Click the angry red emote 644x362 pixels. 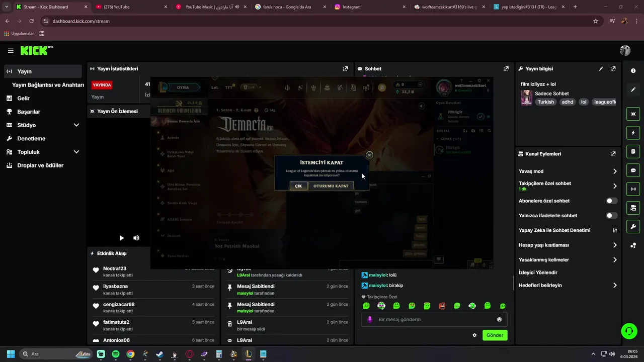[442, 306]
